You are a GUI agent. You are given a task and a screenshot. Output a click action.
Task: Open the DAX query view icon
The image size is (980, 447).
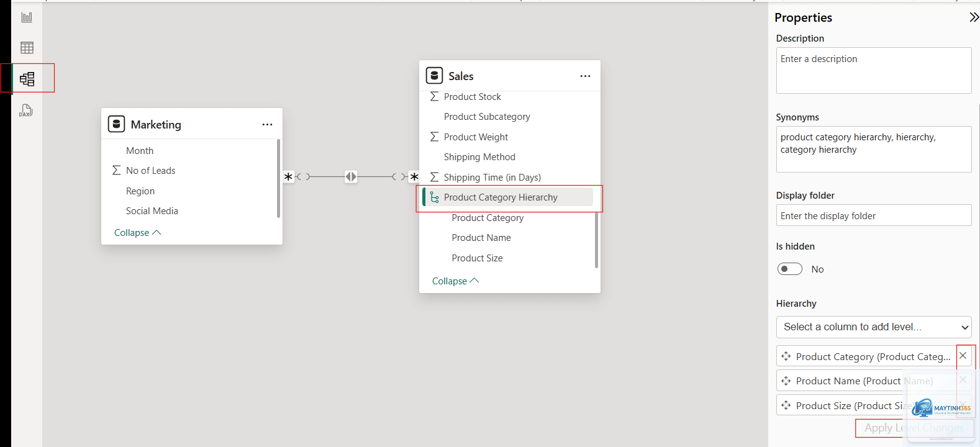(26, 111)
